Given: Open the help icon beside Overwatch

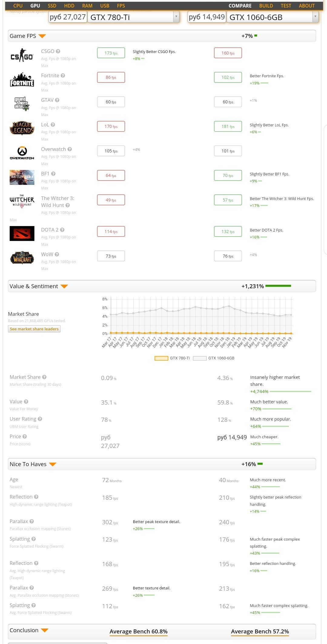Looking at the screenshot, I should pyautogui.click(x=70, y=149).
